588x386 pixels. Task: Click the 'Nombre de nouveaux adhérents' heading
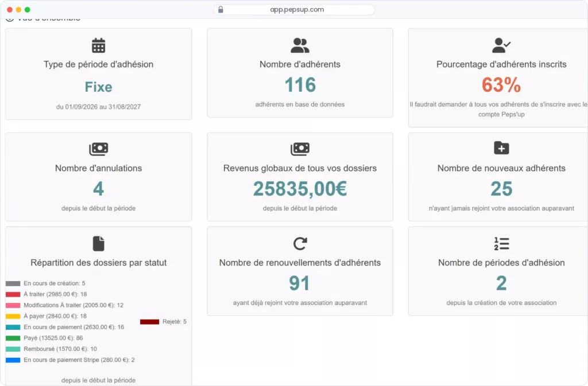[501, 168]
